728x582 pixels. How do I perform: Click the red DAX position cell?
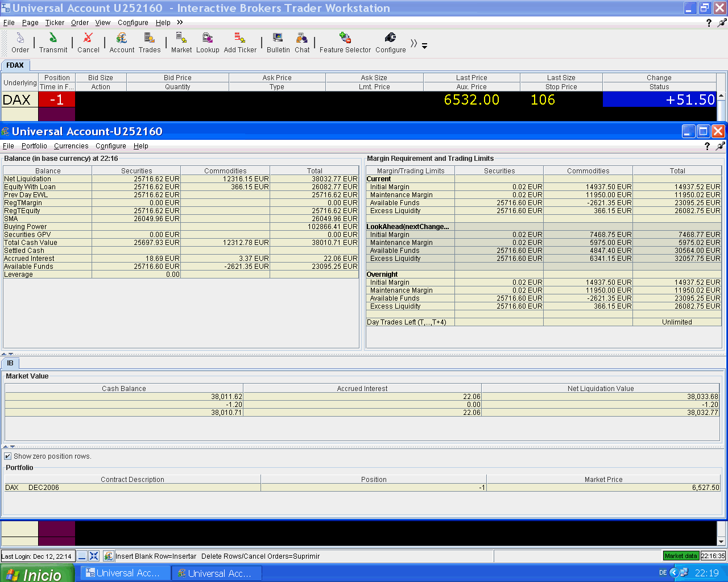[x=56, y=99]
